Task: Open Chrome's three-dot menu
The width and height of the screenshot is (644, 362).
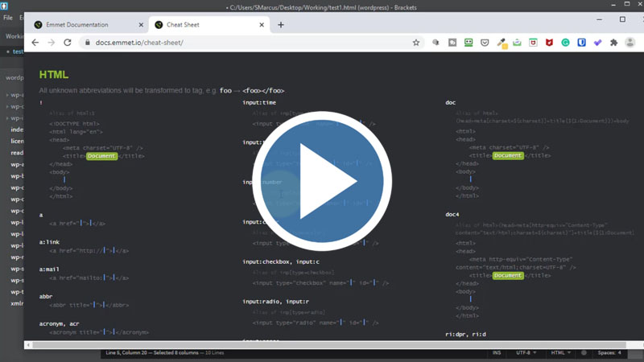Action: [x=630, y=42]
